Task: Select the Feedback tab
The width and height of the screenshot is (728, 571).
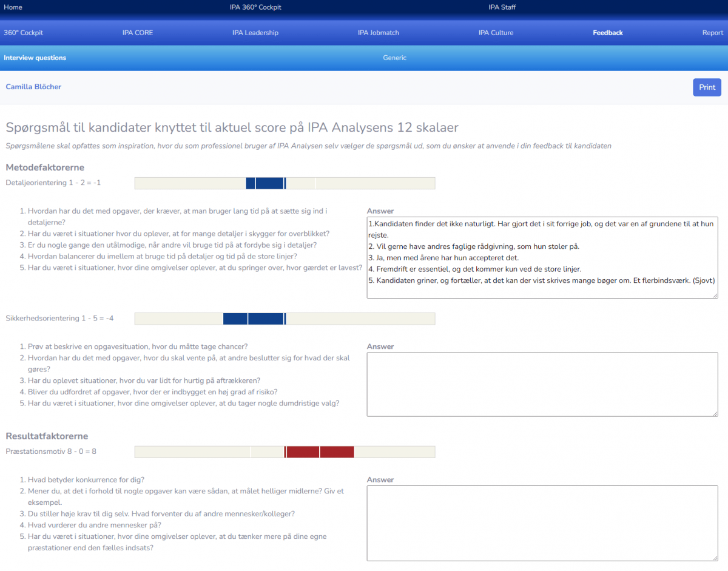Action: (x=607, y=33)
